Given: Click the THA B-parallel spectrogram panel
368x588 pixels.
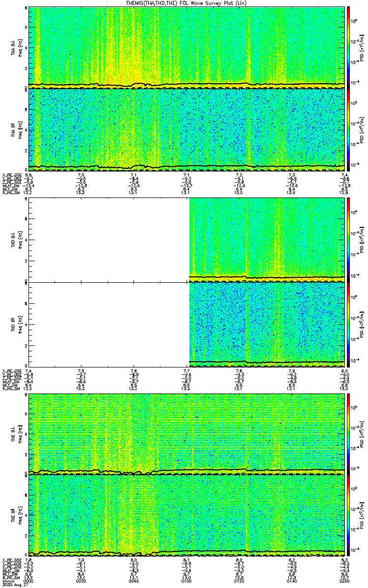Looking at the screenshot, I should pyautogui.click(x=186, y=129).
